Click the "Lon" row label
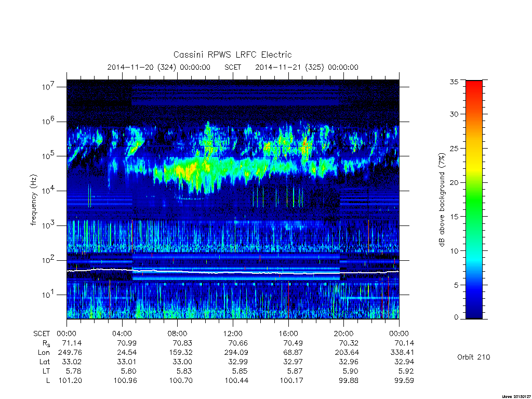Viewport: 532px width, 399px height. pos(44,353)
